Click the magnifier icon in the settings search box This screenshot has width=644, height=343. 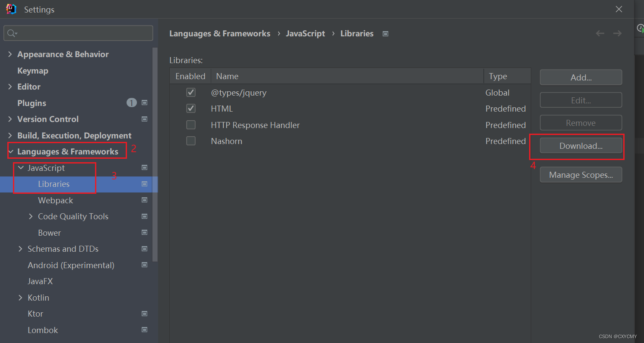coord(12,33)
